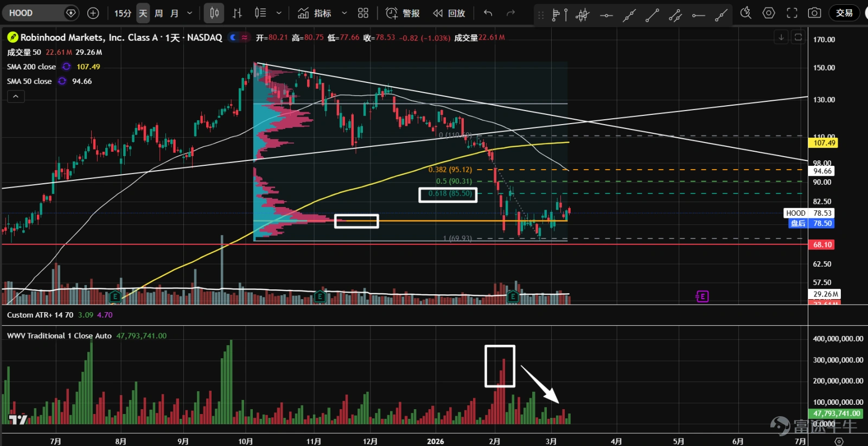This screenshot has width=868, height=446.
Task: Open the February earnings E marker
Action: (x=513, y=296)
